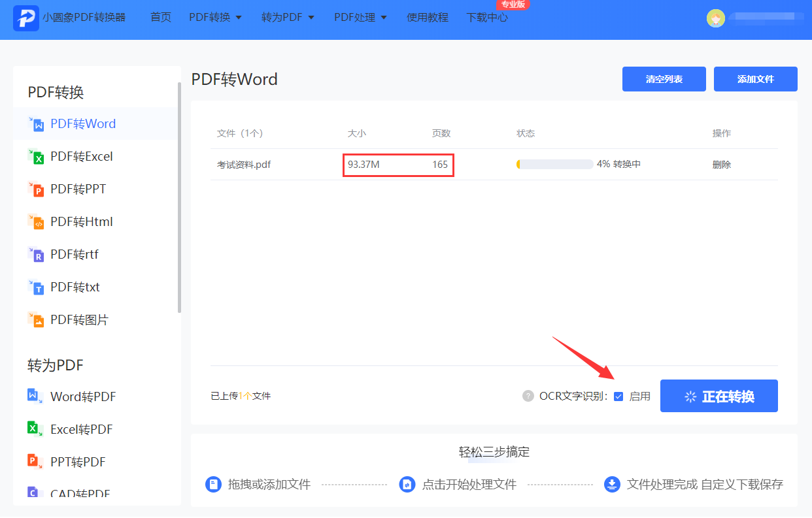The width and height of the screenshot is (812, 518).
Task: Click the 4% conversion progress bar
Action: click(x=554, y=165)
